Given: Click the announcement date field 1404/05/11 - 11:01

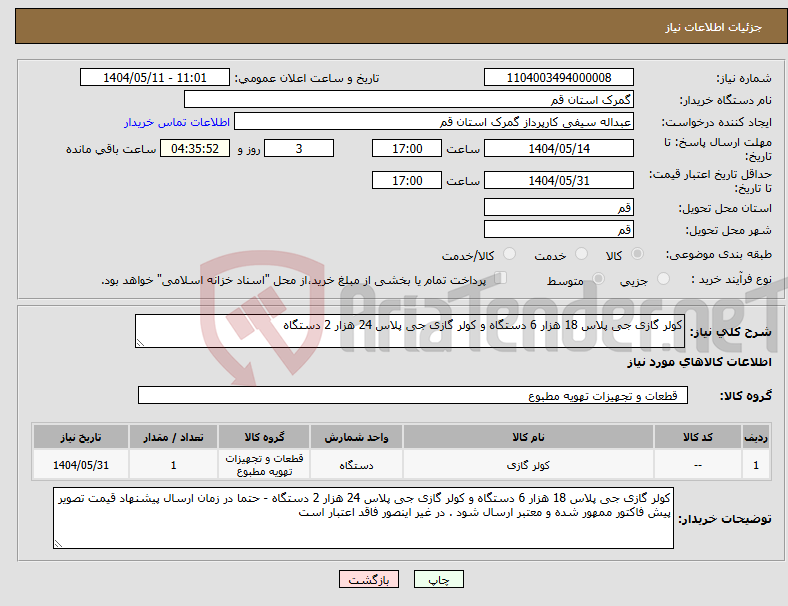Looking at the screenshot, I should pos(155,77).
